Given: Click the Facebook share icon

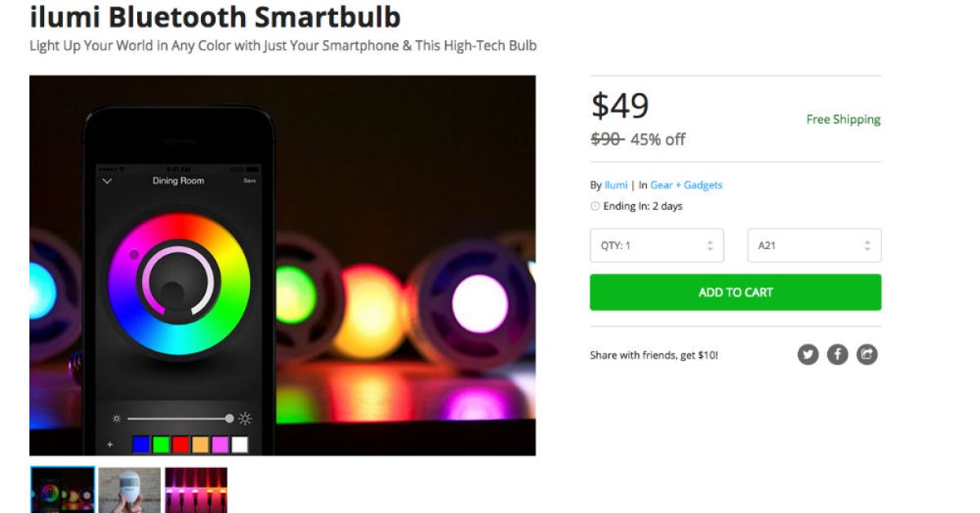Looking at the screenshot, I should coord(837,354).
